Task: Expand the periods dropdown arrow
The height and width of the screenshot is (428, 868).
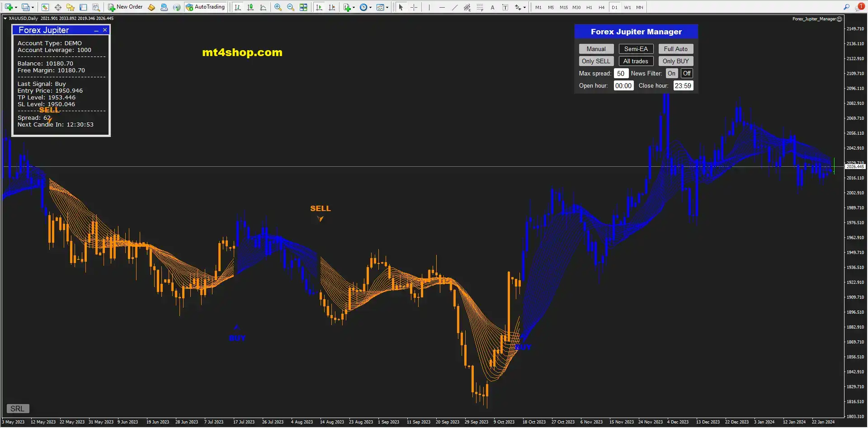Action: tap(370, 7)
